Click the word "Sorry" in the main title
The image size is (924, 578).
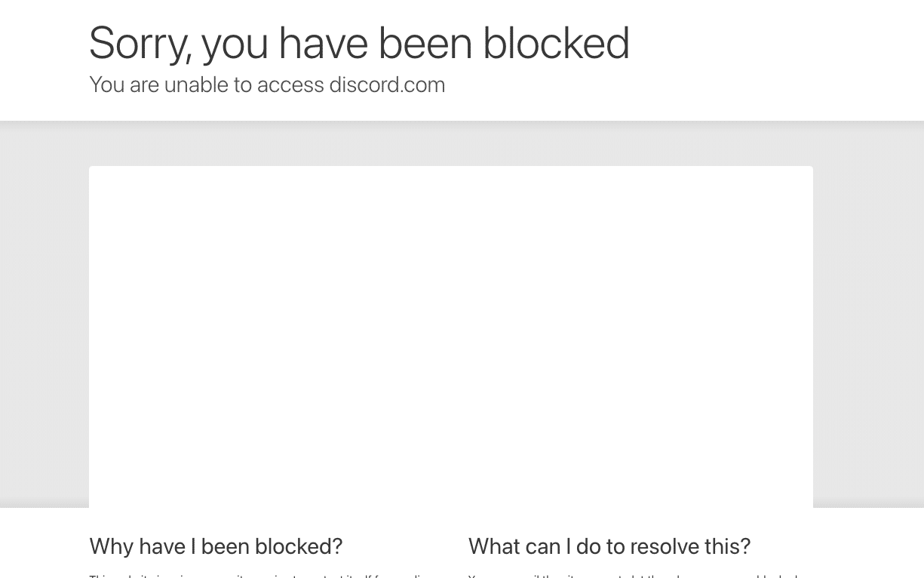[x=140, y=43]
